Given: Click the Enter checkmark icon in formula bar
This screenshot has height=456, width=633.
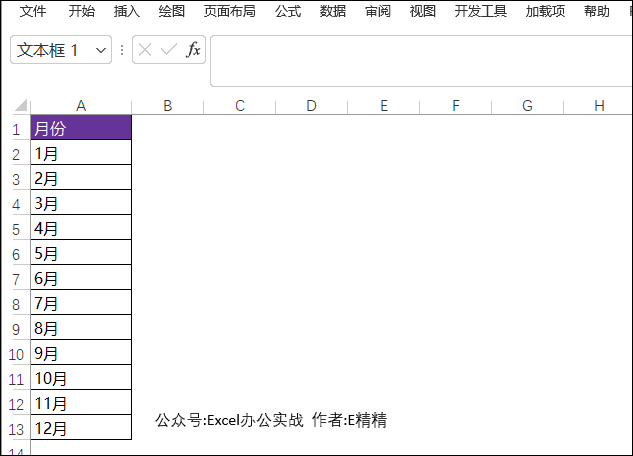Looking at the screenshot, I should point(169,50).
